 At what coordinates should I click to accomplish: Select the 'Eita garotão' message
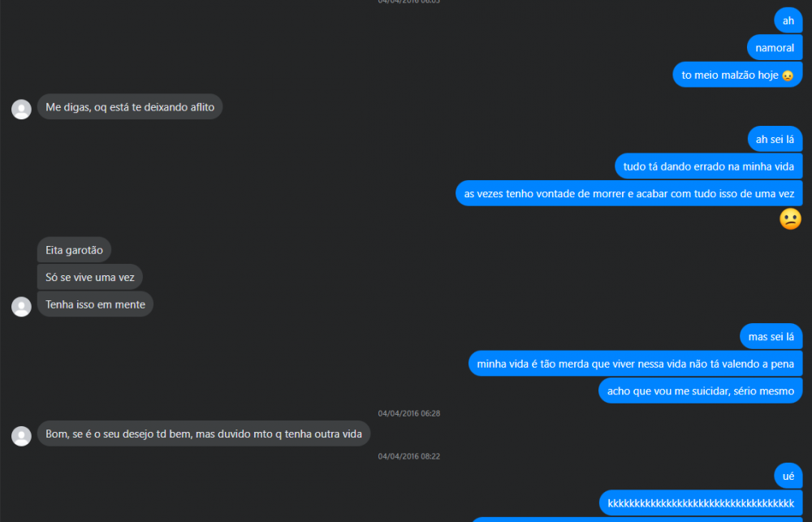74,250
